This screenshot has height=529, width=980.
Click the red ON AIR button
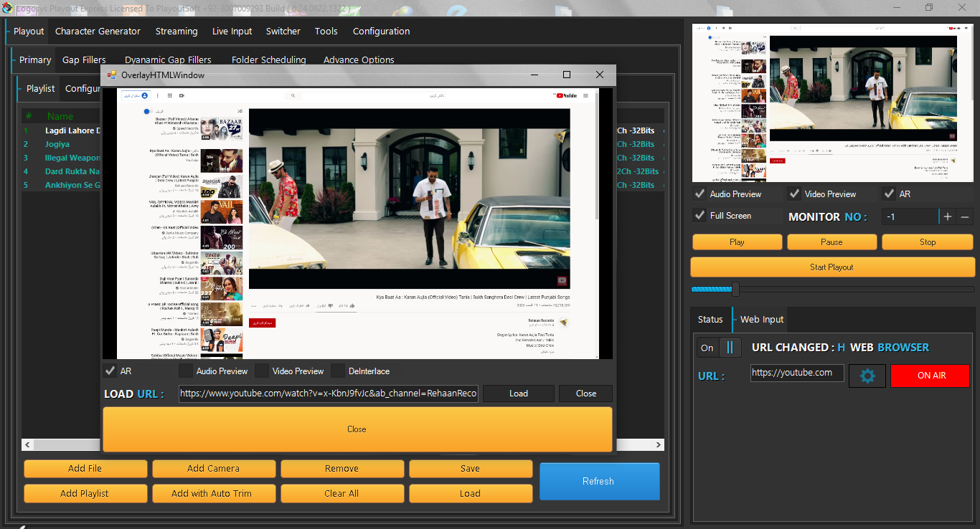click(930, 376)
